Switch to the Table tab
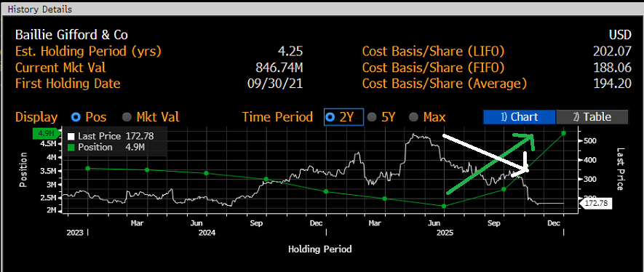Image resolution: width=644 pixels, height=272 pixels. pyautogui.click(x=592, y=117)
